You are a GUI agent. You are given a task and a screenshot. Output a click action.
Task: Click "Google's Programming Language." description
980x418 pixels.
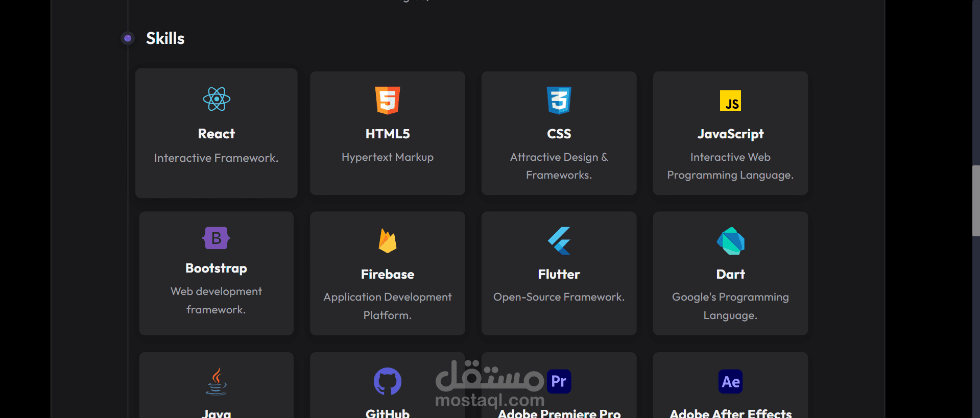coord(730,306)
